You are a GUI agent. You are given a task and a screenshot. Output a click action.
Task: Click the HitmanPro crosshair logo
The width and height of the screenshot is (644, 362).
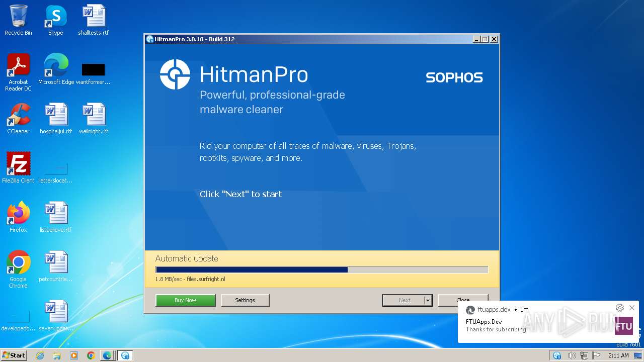pyautogui.click(x=175, y=74)
